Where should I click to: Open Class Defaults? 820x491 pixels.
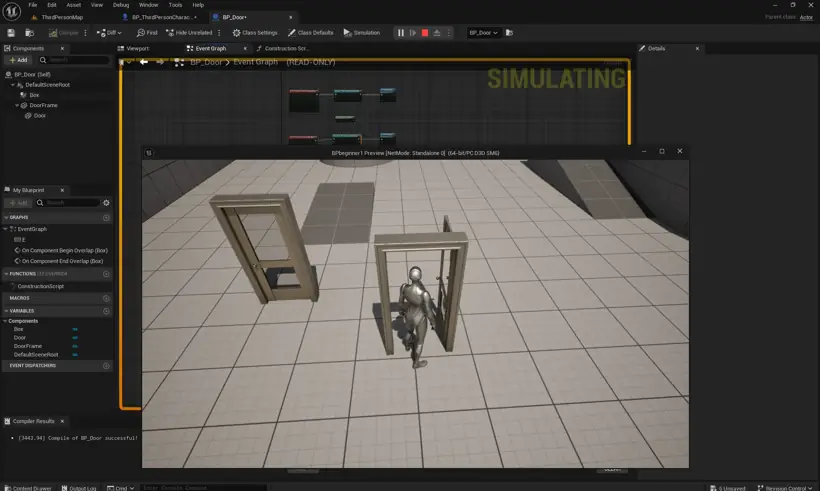pos(311,33)
